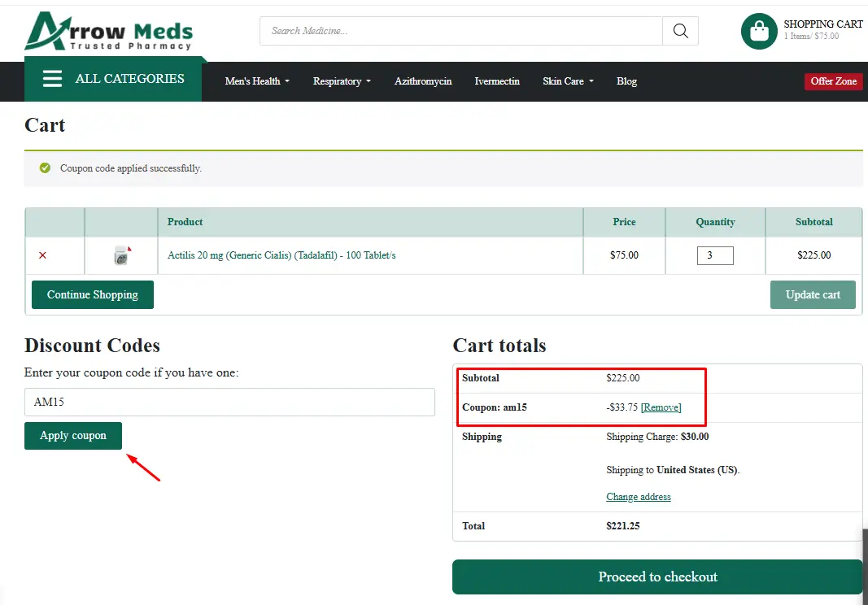Screen dimensions: 868x605
Task: Open the Azithromycin menu item
Action: coord(423,81)
